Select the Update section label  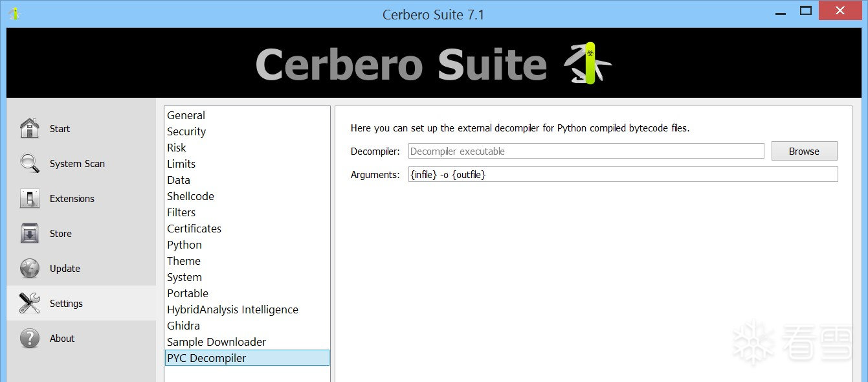click(x=65, y=269)
